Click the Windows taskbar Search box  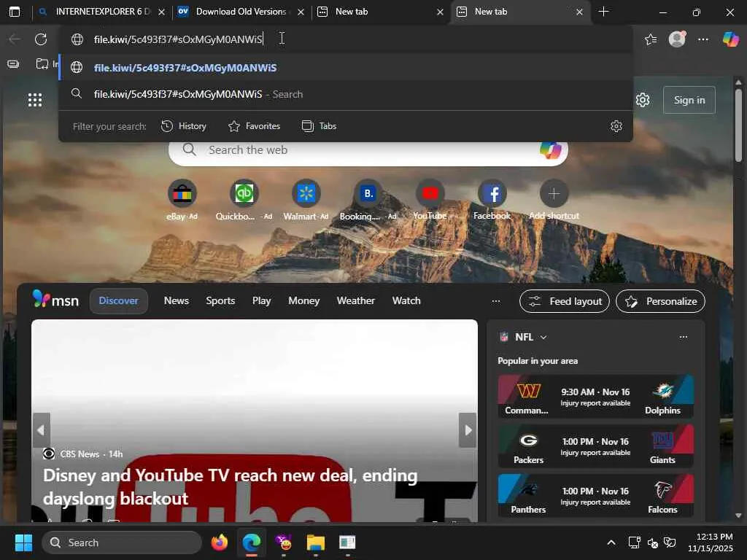point(122,542)
